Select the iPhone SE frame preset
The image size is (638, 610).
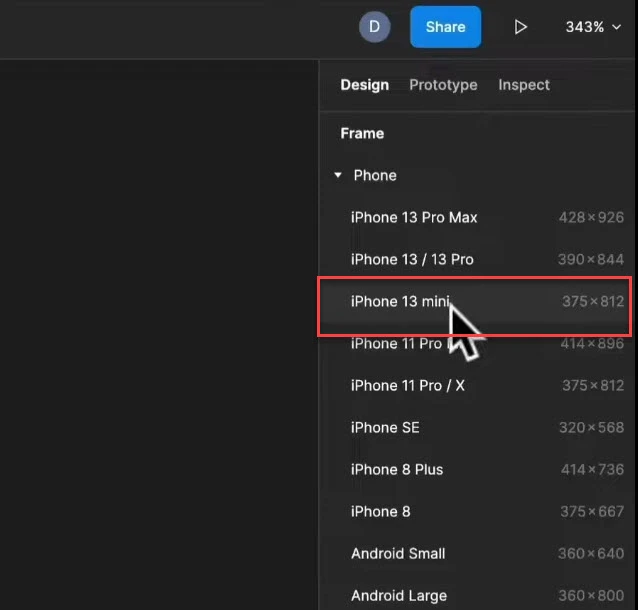pos(476,427)
